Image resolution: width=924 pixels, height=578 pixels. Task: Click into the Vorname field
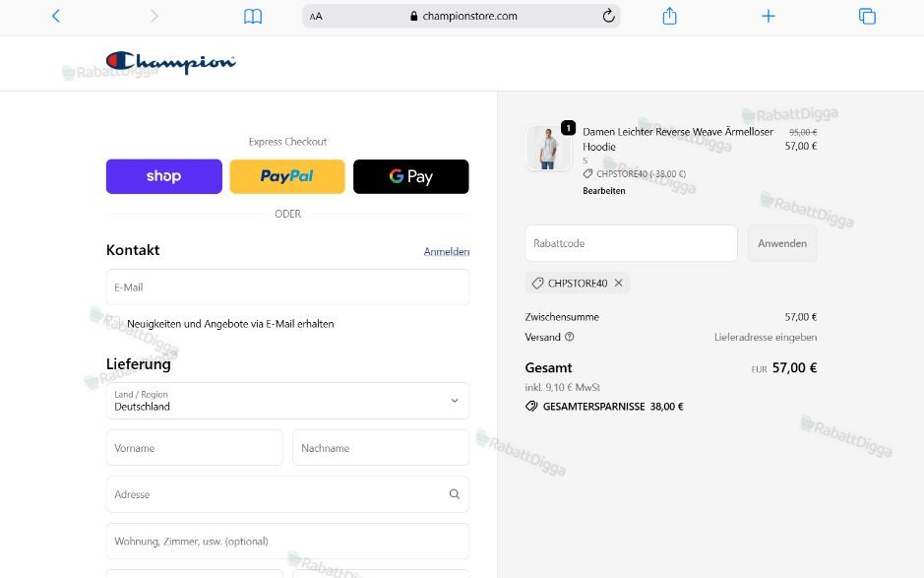click(x=195, y=448)
